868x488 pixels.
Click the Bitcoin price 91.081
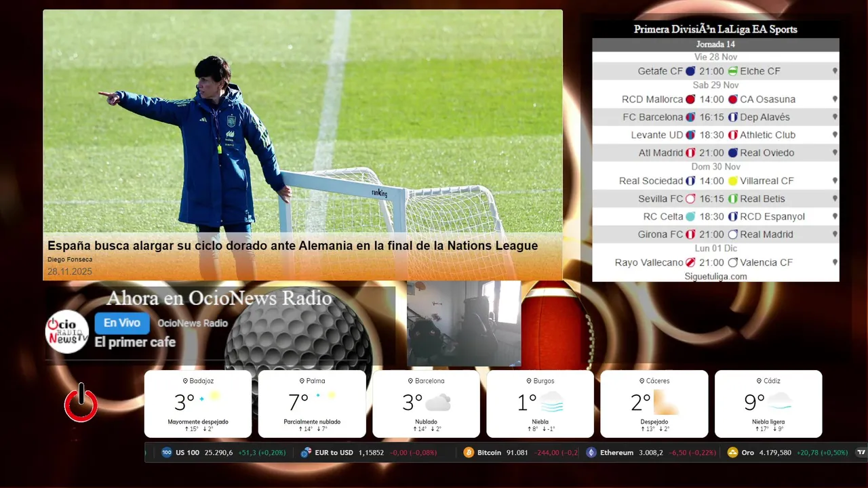[x=517, y=453]
